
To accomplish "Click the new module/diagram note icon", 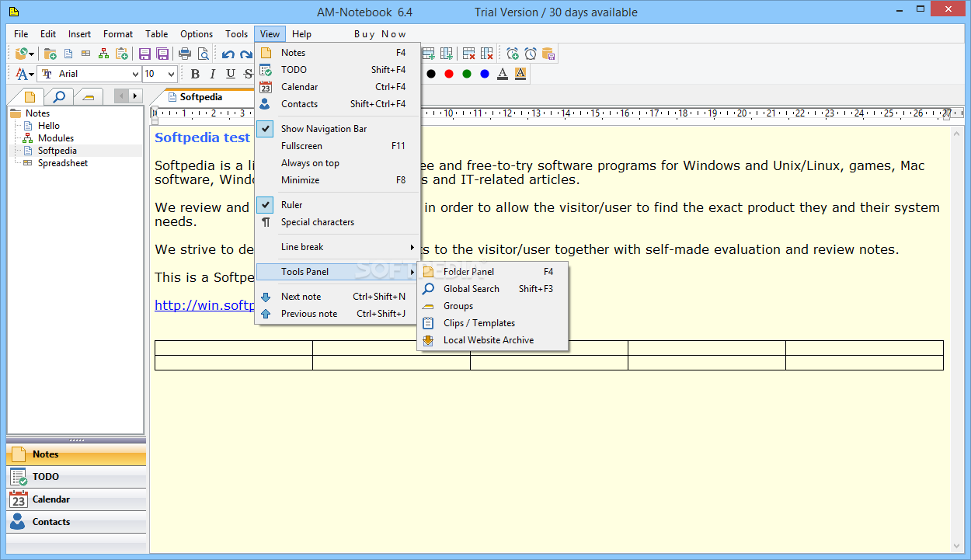I will pos(103,54).
